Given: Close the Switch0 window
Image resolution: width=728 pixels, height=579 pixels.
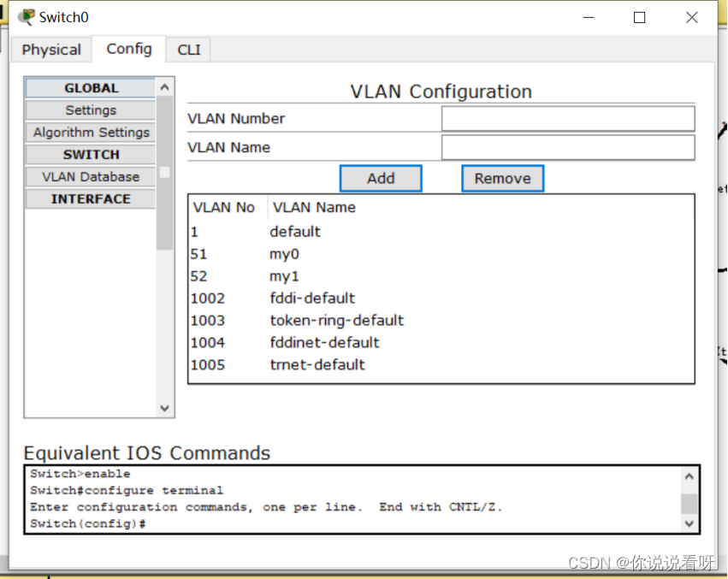Looking at the screenshot, I should [692, 18].
